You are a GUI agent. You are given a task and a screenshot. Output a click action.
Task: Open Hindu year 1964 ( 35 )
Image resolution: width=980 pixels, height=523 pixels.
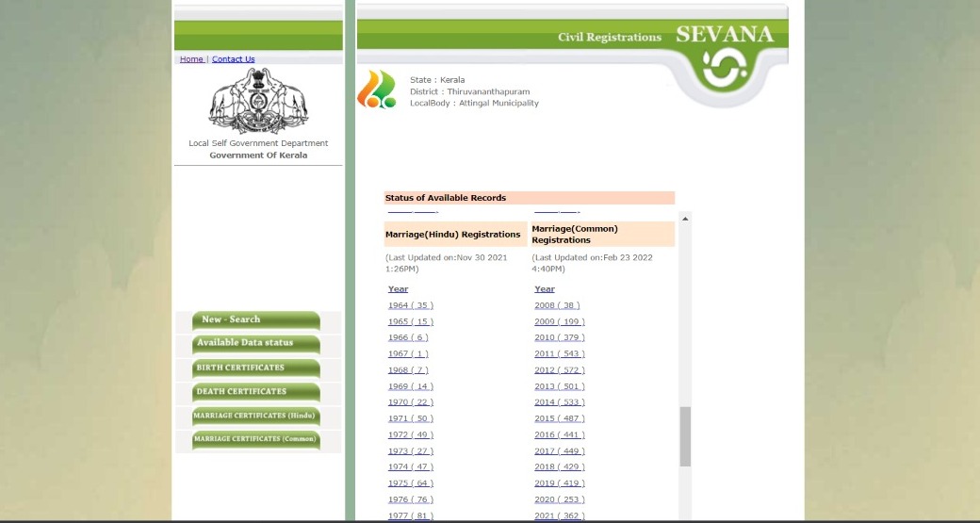[411, 305]
